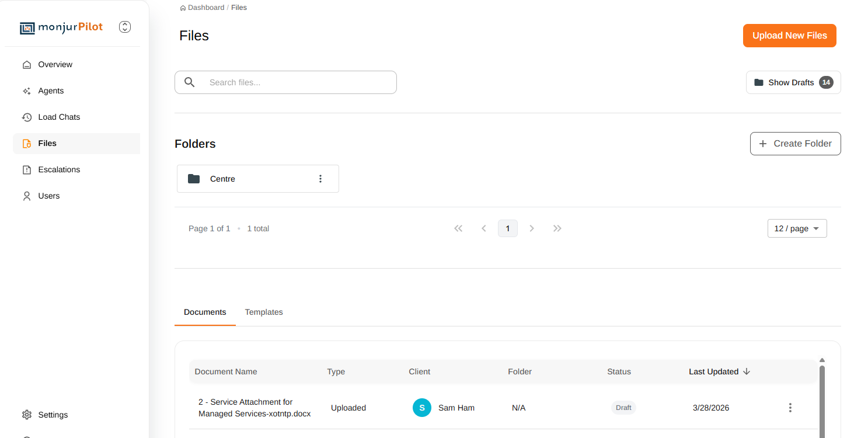This screenshot has height=438, width=868.
Task: Open the Service Attachment for Managed Services document
Action: (x=255, y=408)
